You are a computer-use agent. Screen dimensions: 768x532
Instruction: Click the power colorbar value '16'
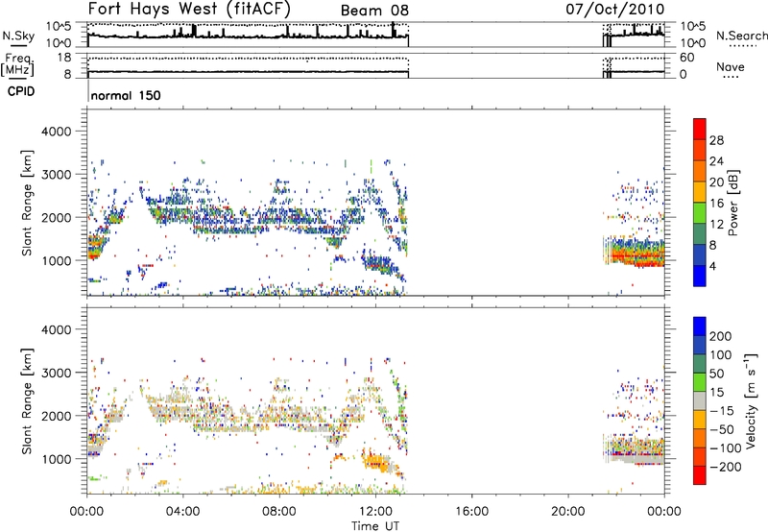(716, 204)
